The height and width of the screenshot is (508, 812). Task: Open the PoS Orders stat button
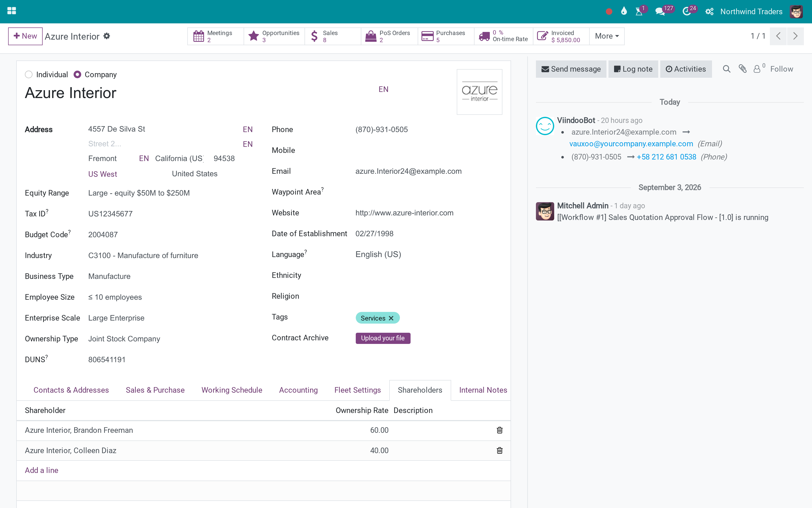pyautogui.click(x=390, y=36)
